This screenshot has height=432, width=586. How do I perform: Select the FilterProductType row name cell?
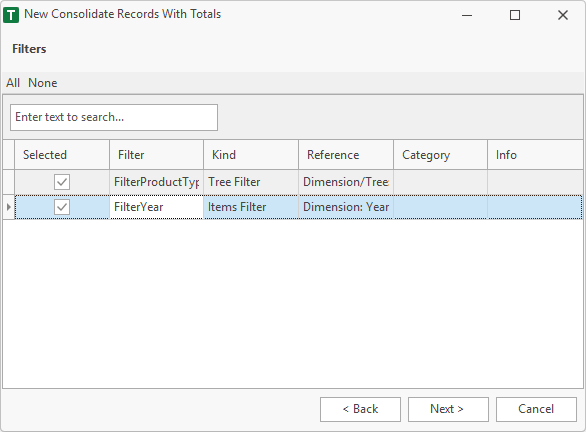click(157, 182)
